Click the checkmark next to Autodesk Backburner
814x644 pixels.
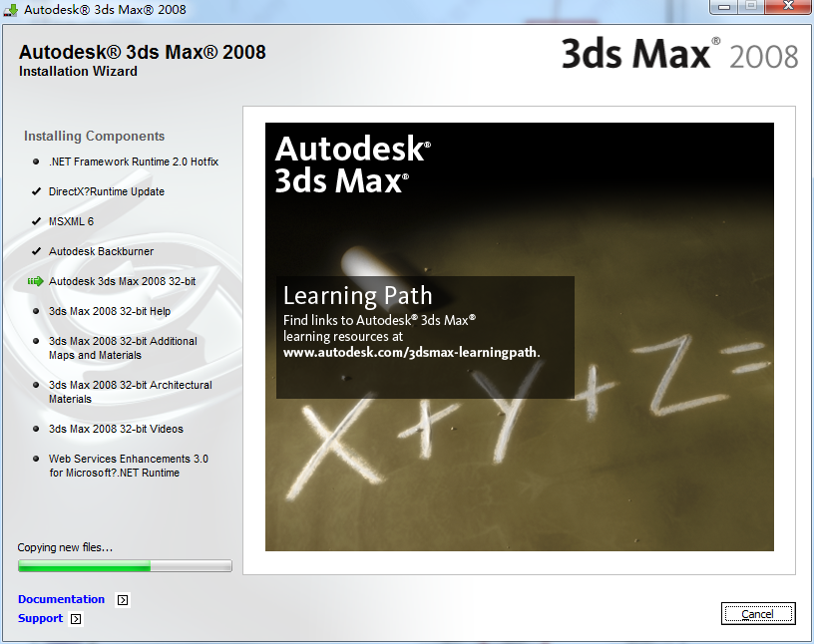(36, 251)
